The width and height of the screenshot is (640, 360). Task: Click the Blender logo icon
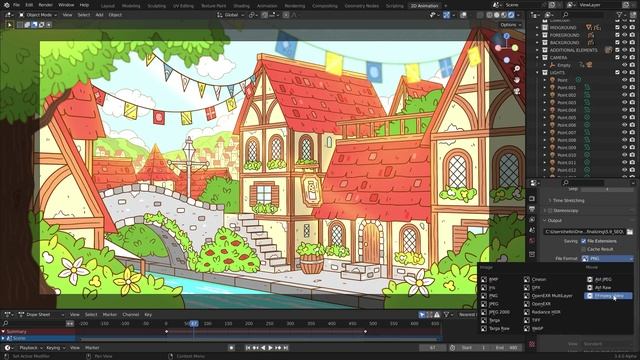coord(6,5)
